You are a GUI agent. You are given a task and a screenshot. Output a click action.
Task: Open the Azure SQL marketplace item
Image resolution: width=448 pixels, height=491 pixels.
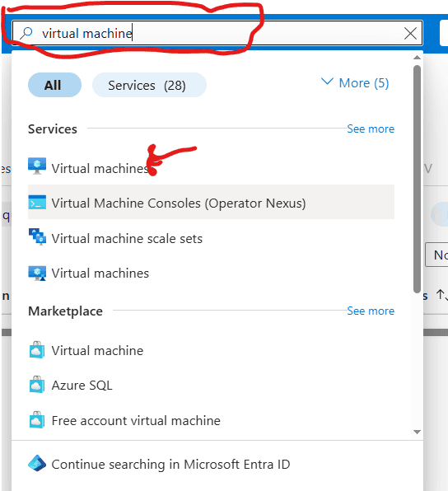pyautogui.click(x=211, y=386)
